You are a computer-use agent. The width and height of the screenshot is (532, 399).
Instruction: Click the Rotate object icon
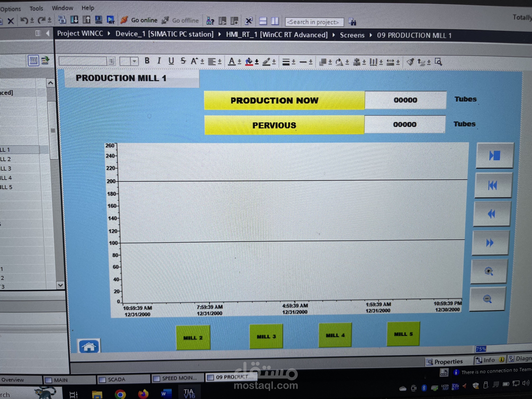pos(339,62)
